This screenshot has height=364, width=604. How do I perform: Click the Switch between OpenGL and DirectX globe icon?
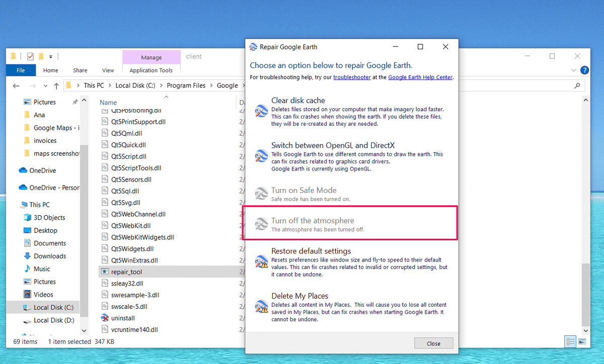pyautogui.click(x=261, y=156)
